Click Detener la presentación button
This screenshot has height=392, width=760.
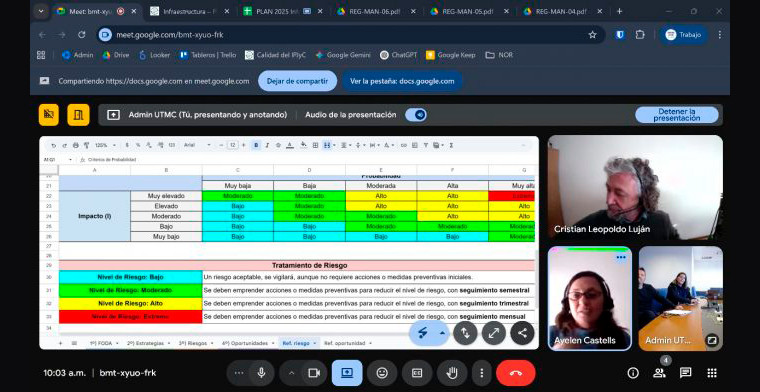point(677,115)
